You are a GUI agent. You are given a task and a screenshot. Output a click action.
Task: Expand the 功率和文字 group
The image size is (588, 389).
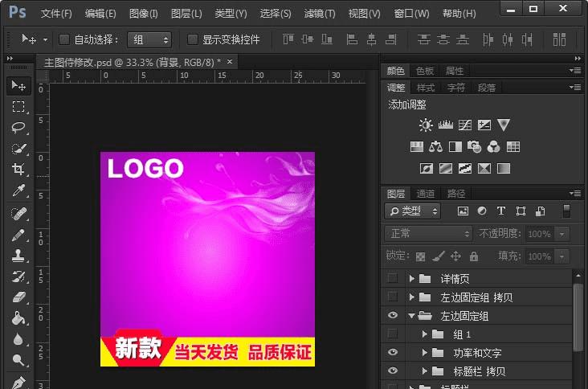(x=424, y=353)
